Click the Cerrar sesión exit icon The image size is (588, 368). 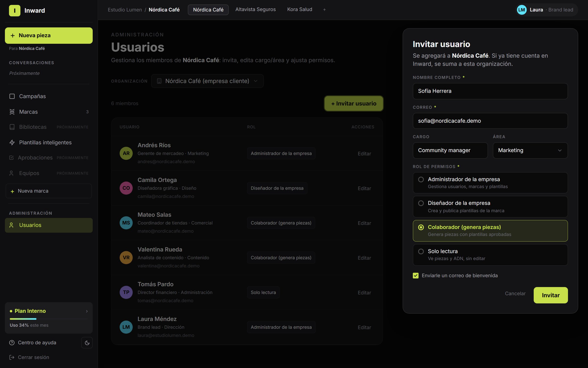pos(12,357)
